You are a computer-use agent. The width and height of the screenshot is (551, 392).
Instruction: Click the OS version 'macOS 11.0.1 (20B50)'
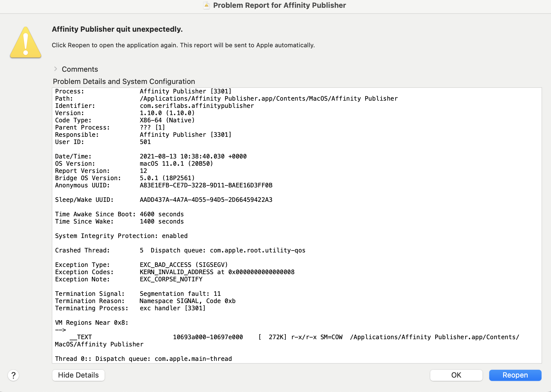click(x=176, y=163)
